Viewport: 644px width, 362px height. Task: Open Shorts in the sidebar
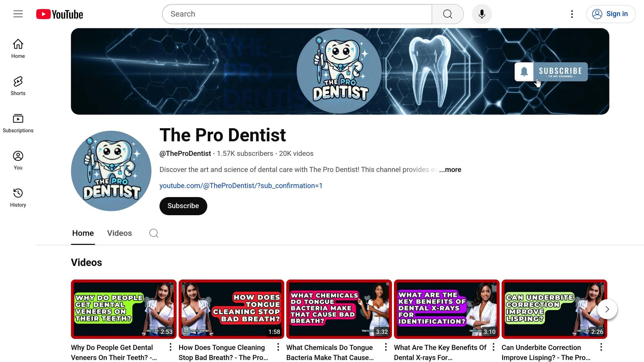click(18, 86)
